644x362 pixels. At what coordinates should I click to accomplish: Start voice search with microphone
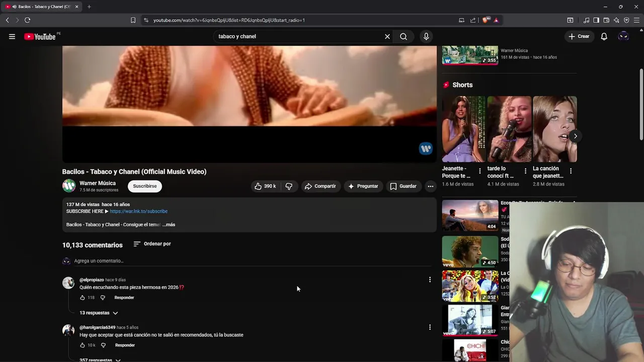coord(426,36)
